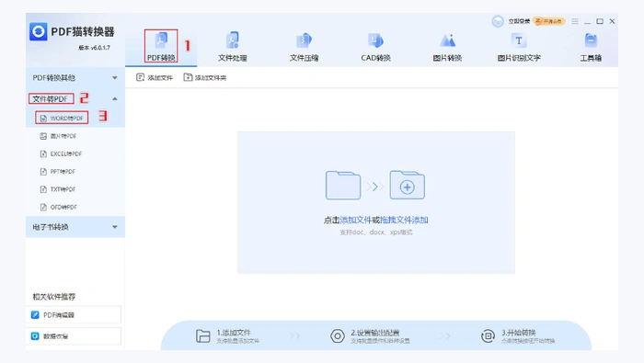The height and width of the screenshot is (363, 644).
Task: Open PDF编辑器 recommended software
Action: click(74, 315)
